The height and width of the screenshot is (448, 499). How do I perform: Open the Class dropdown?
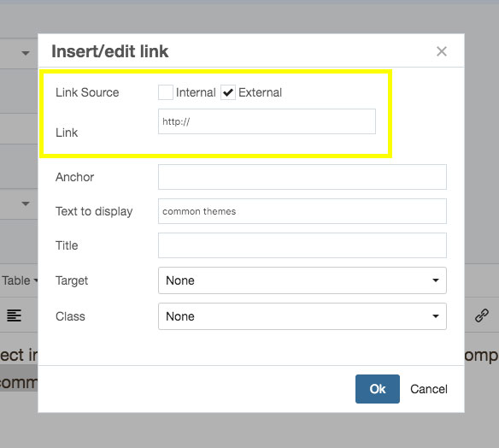click(x=302, y=316)
